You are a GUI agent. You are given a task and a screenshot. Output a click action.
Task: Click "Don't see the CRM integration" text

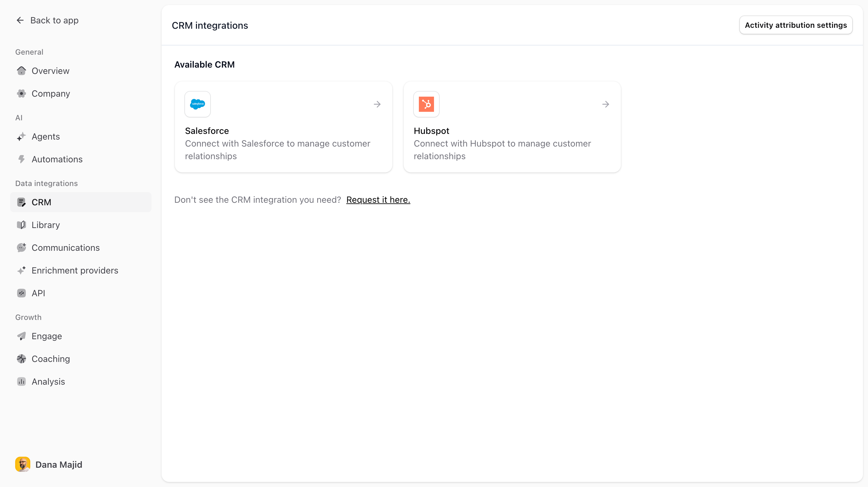tap(258, 200)
